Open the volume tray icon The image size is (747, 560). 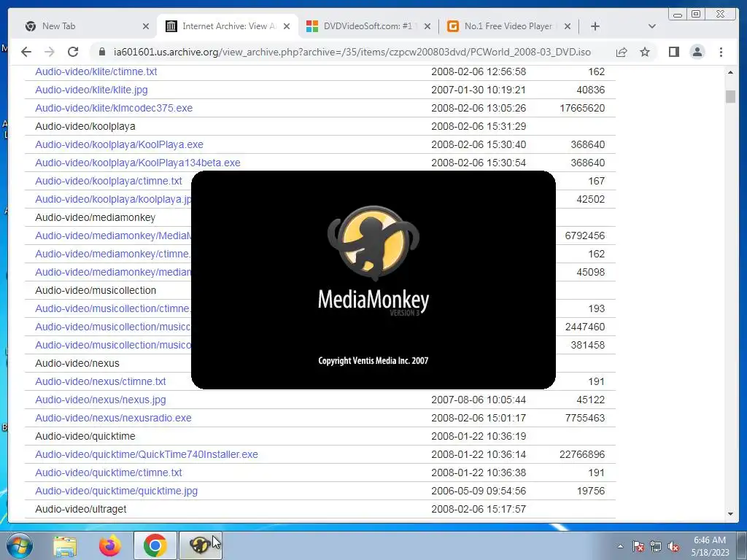[x=673, y=546]
